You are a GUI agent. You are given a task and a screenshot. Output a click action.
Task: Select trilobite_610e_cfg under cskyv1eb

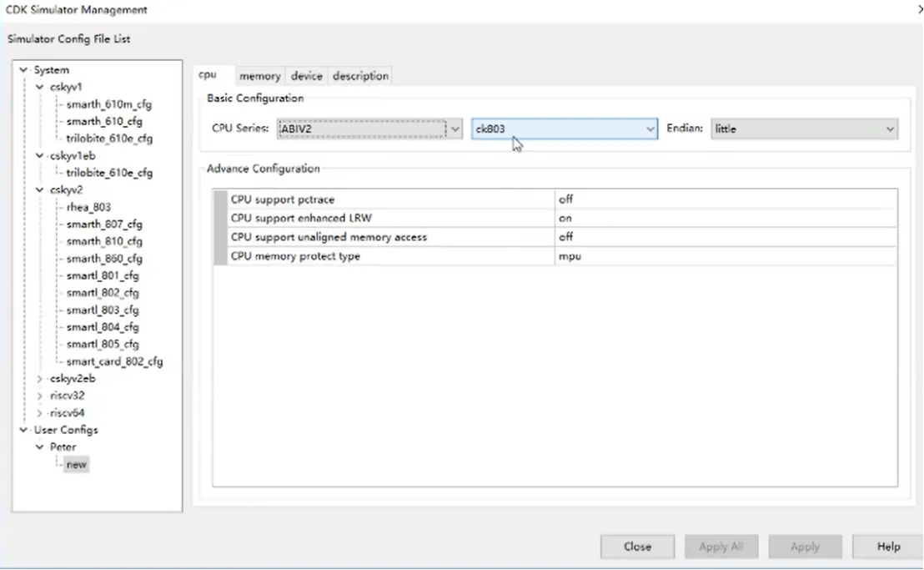[x=109, y=173]
